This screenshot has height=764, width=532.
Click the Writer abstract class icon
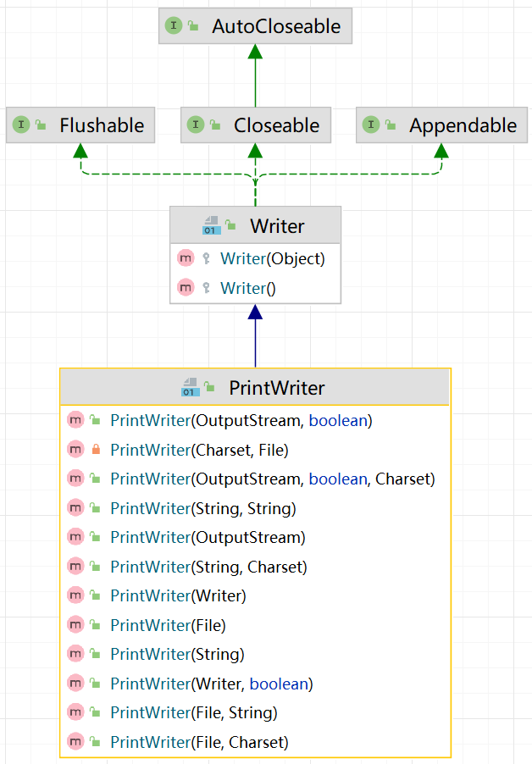tap(211, 226)
